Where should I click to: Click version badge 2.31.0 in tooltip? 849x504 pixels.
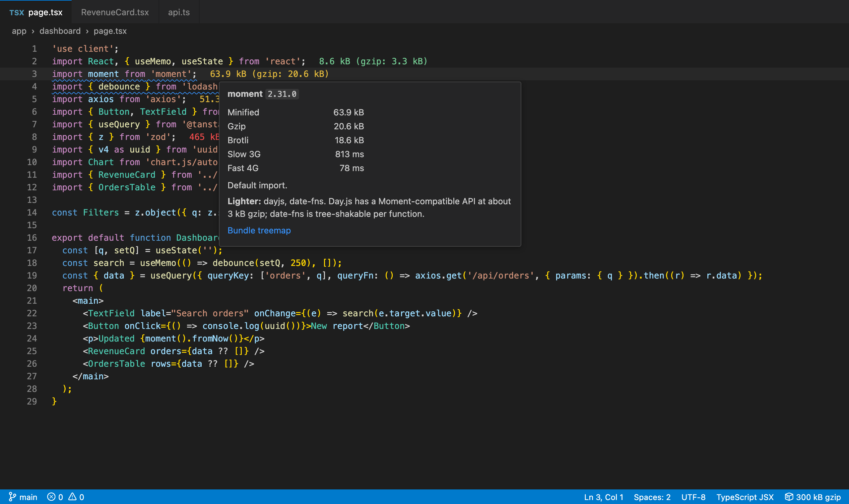click(282, 94)
